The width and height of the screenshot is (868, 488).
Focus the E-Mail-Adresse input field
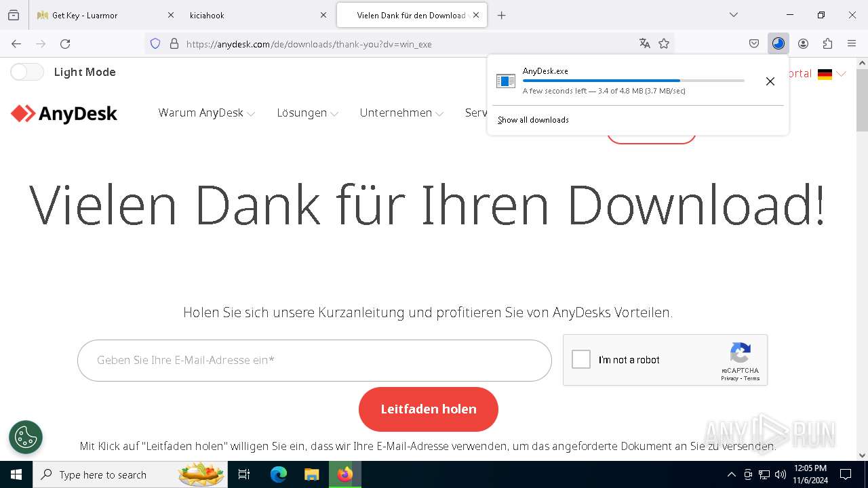click(x=315, y=361)
